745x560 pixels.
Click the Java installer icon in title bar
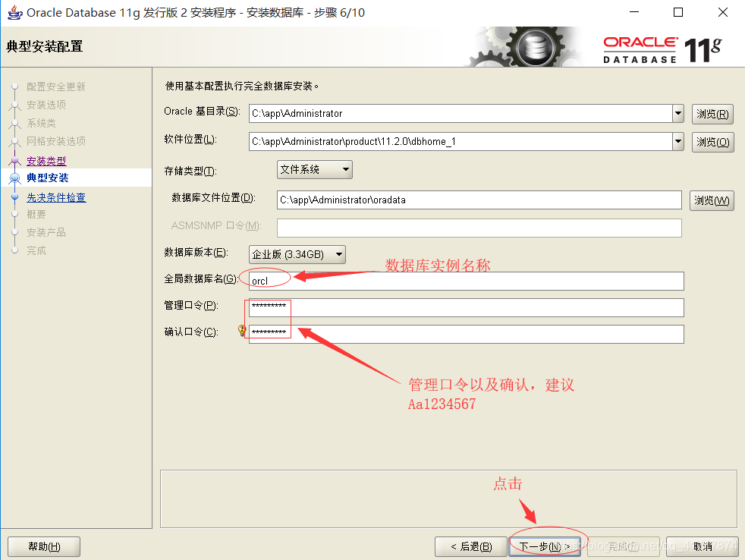tap(14, 12)
